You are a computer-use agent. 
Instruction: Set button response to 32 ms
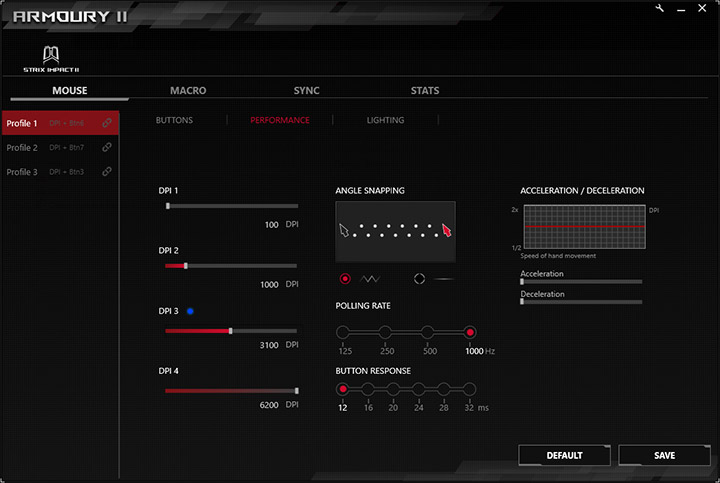tap(469, 389)
